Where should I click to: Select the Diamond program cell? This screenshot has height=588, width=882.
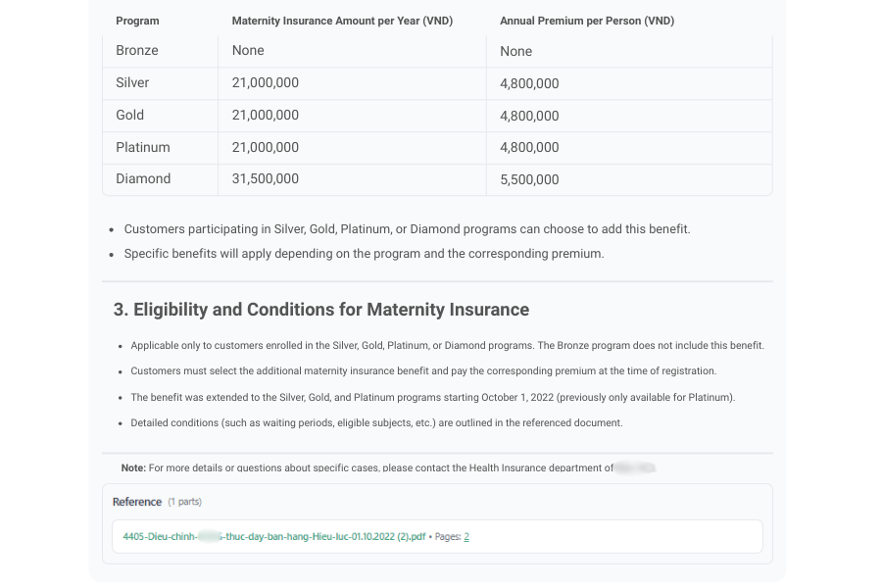[x=143, y=179]
